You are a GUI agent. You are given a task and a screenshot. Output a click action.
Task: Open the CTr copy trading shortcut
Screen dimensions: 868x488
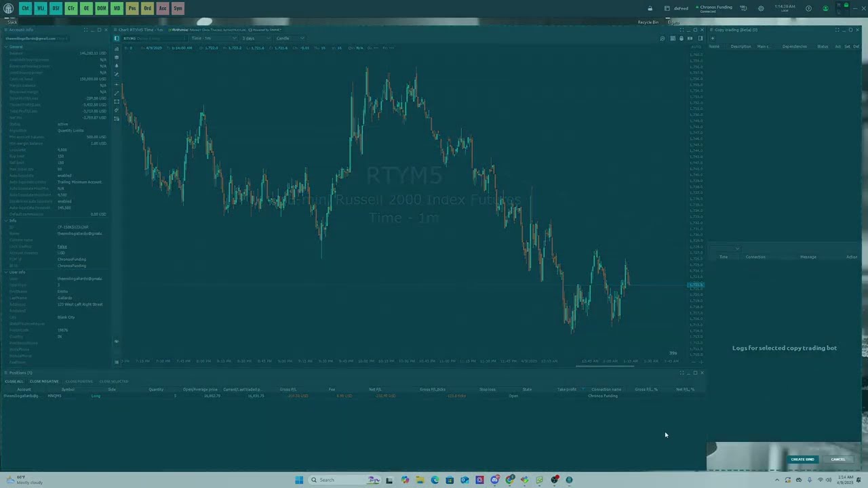(71, 8)
